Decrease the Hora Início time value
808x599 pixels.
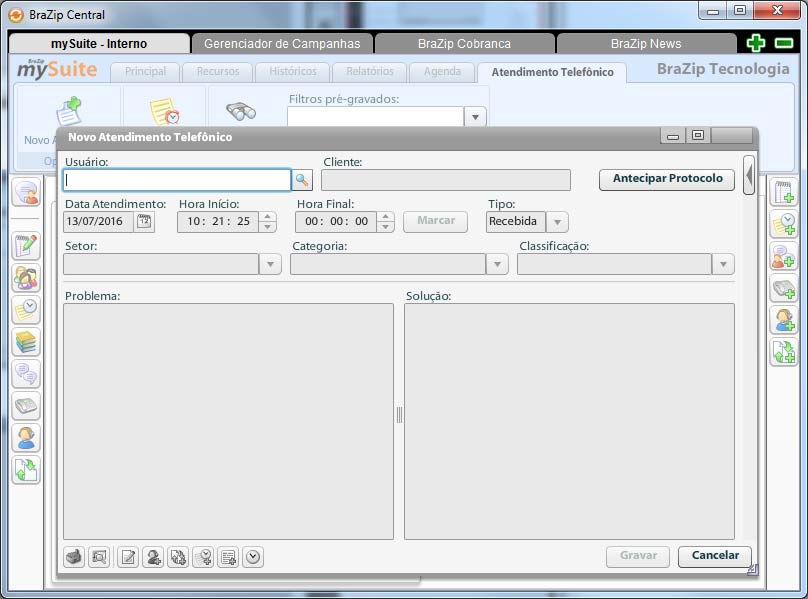[x=267, y=227]
